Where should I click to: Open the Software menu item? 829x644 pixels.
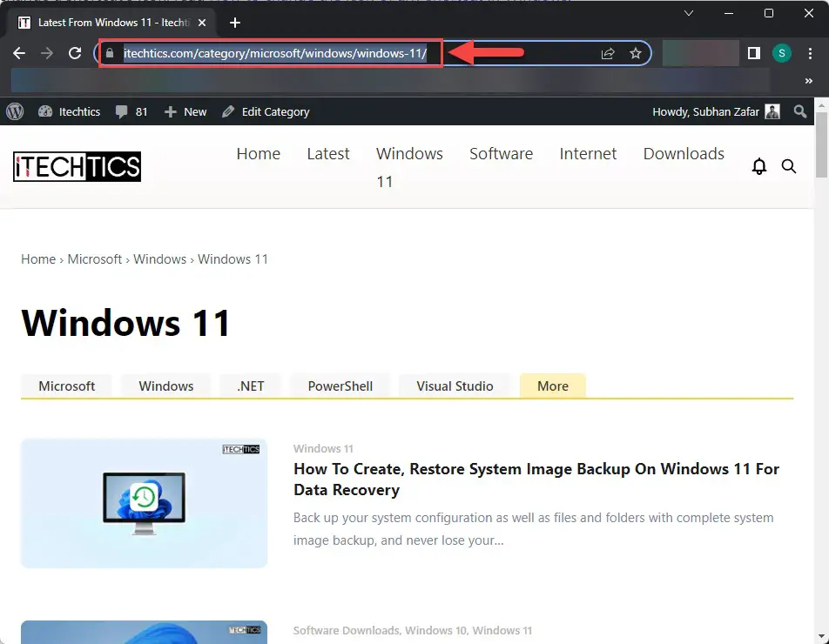(x=501, y=154)
